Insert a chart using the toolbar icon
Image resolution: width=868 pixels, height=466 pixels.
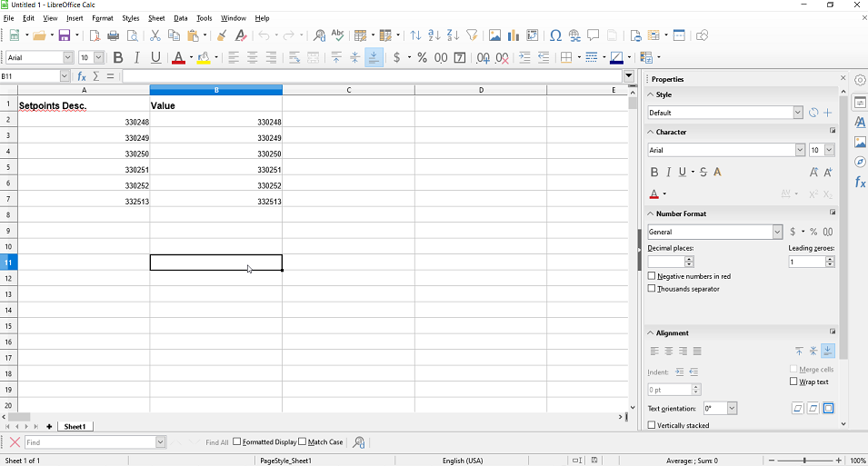(x=514, y=35)
